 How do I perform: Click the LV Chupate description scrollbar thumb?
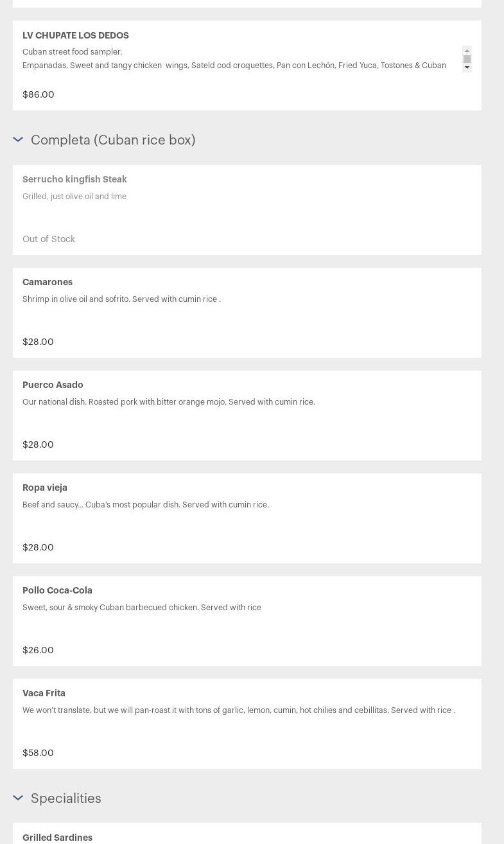467,59
